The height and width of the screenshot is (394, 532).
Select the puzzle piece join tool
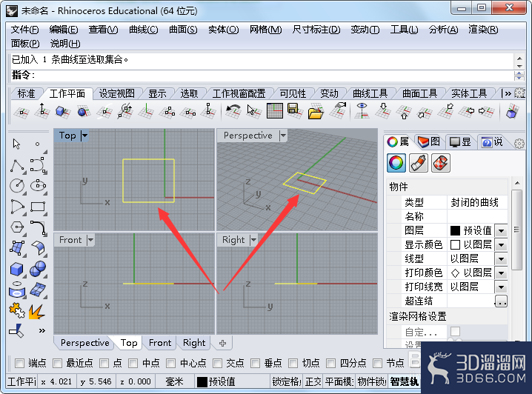coord(16,310)
